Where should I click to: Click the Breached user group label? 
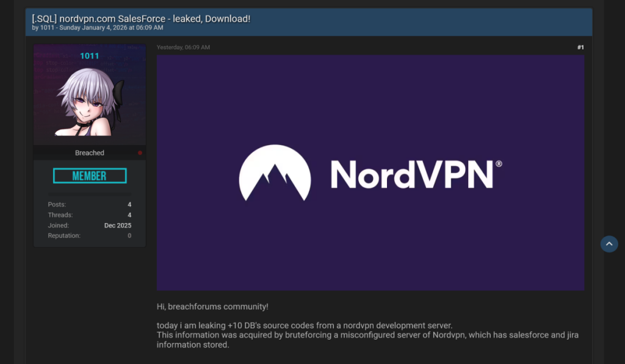tap(89, 152)
